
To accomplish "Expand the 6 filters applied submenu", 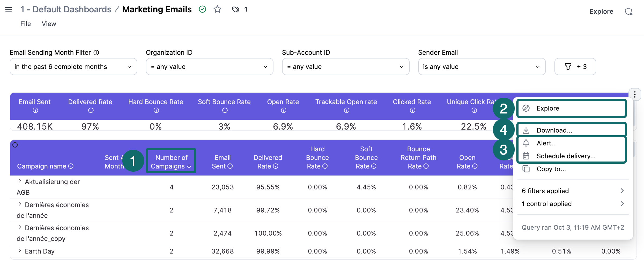I will [x=572, y=191].
